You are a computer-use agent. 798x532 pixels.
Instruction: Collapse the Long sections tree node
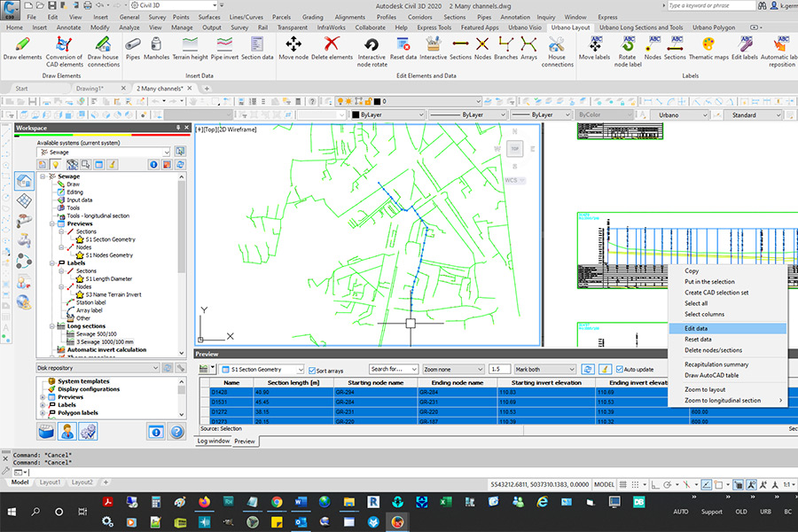tap(52, 326)
